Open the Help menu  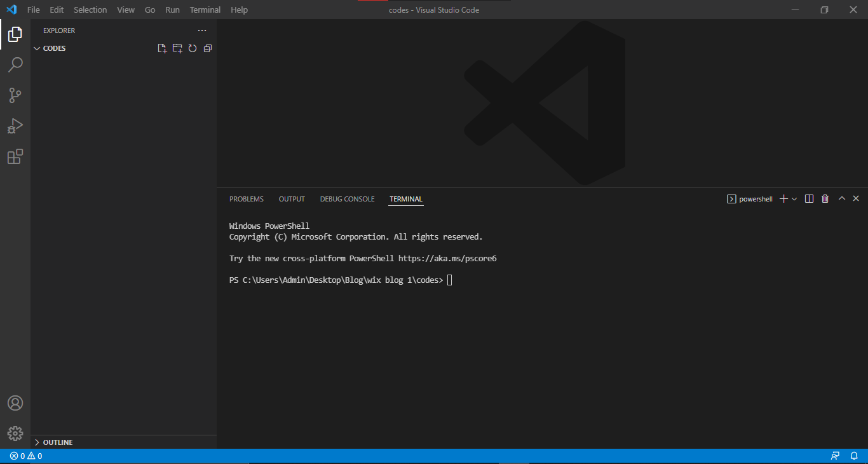point(240,10)
